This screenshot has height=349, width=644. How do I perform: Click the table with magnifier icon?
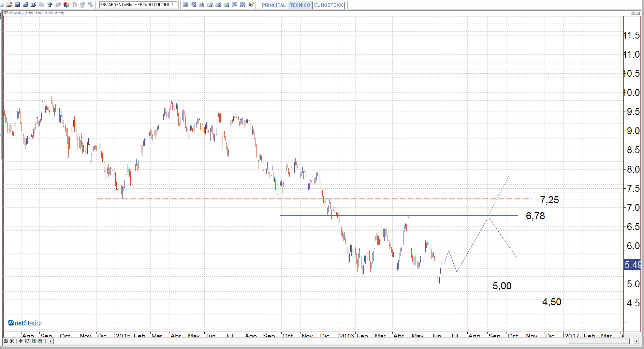tap(243, 5)
